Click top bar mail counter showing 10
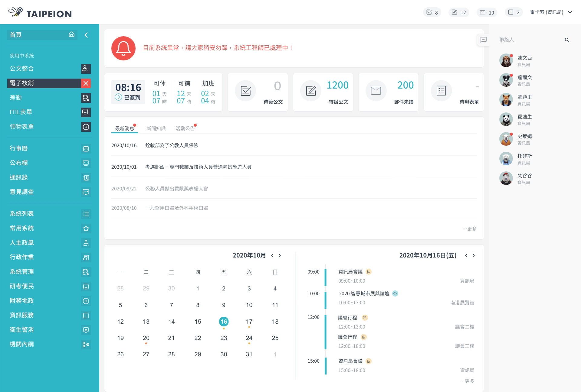This screenshot has width=581, height=392. point(487,12)
